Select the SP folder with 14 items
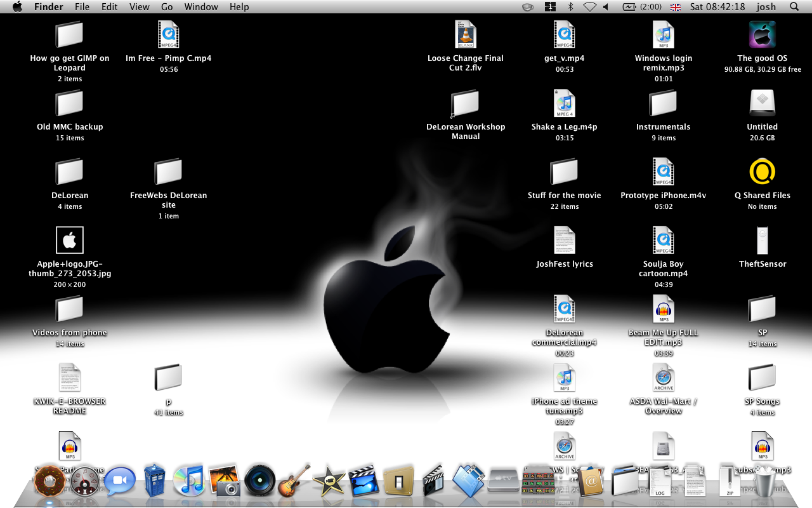Image resolution: width=812 pixels, height=508 pixels. [x=763, y=309]
